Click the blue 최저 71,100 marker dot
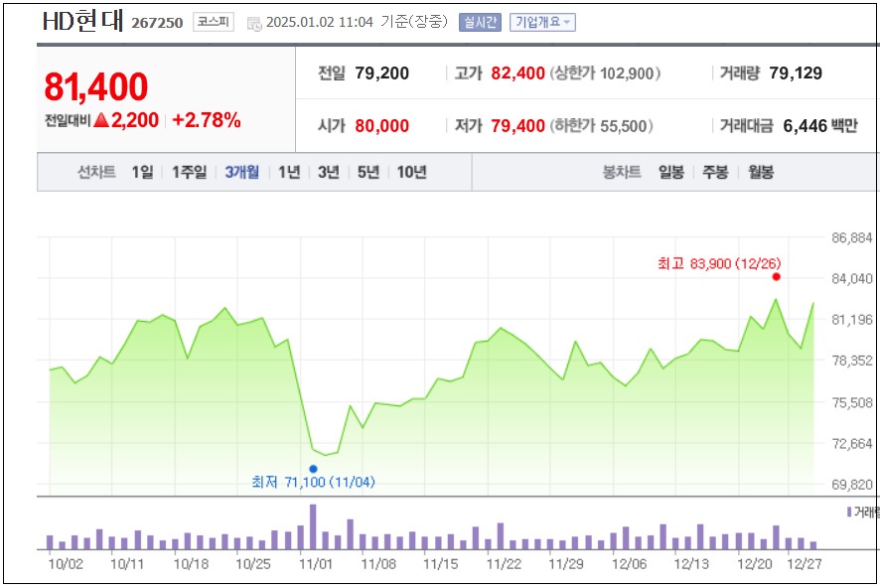 point(313,469)
